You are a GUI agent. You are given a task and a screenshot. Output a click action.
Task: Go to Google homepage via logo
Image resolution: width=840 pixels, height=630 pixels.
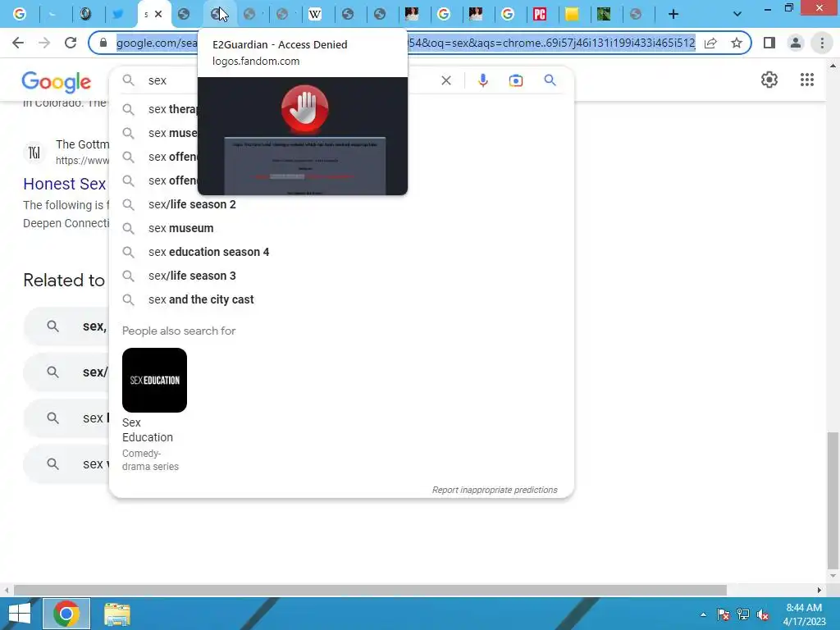57,81
